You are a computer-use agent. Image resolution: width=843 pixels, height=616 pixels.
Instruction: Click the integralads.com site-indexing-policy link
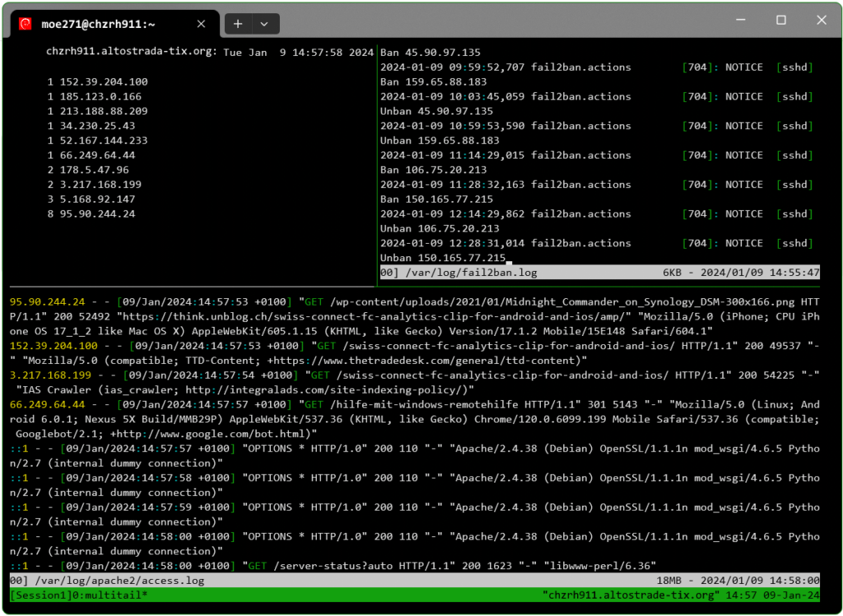coord(321,390)
